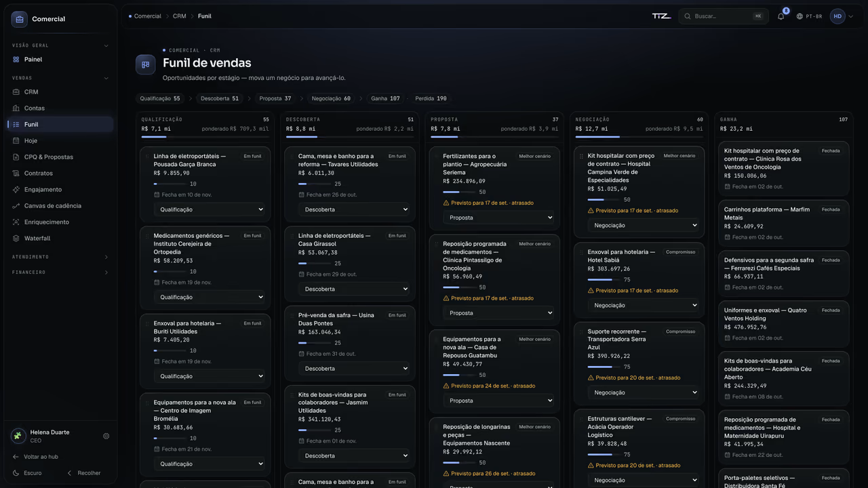Expand the Atendimento sidebar section
This screenshot has height=488, width=868.
pos(60,257)
